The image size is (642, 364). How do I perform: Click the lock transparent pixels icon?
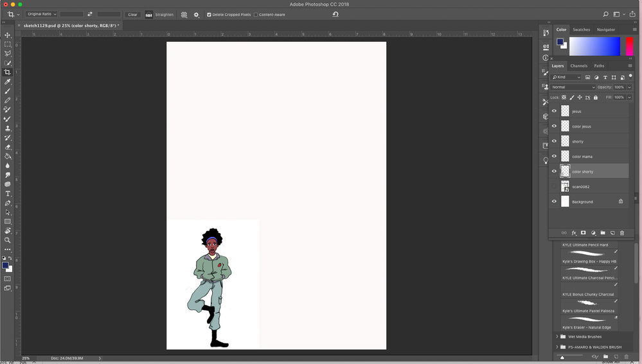click(564, 98)
